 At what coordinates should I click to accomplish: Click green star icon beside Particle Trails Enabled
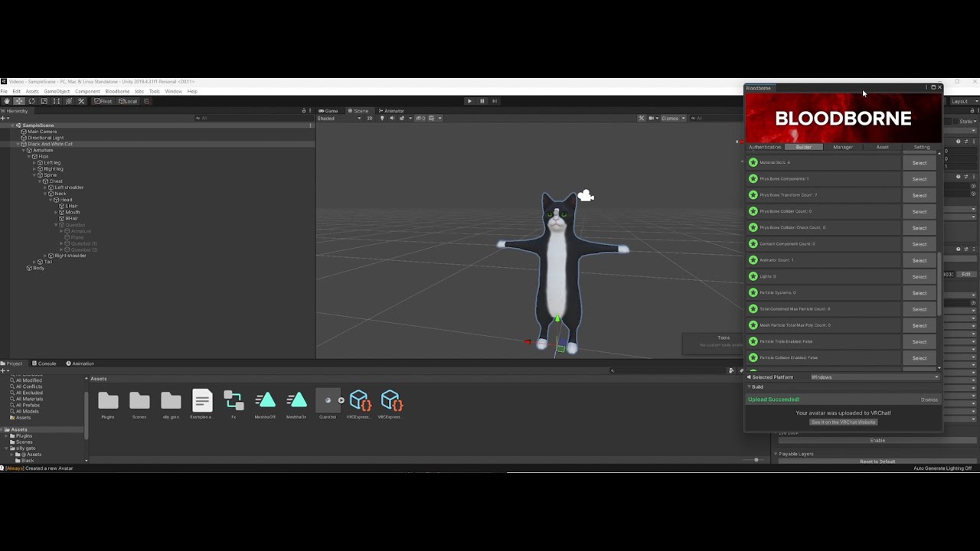(x=753, y=341)
